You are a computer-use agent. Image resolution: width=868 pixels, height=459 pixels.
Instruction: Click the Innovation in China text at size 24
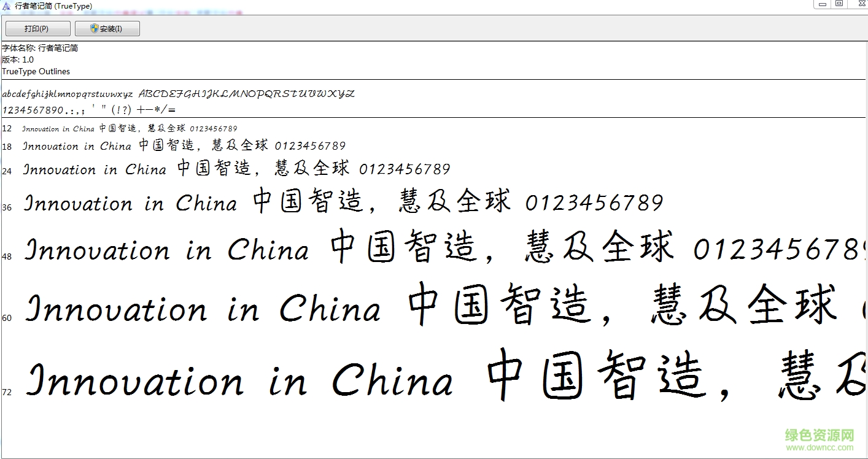pyautogui.click(x=95, y=169)
